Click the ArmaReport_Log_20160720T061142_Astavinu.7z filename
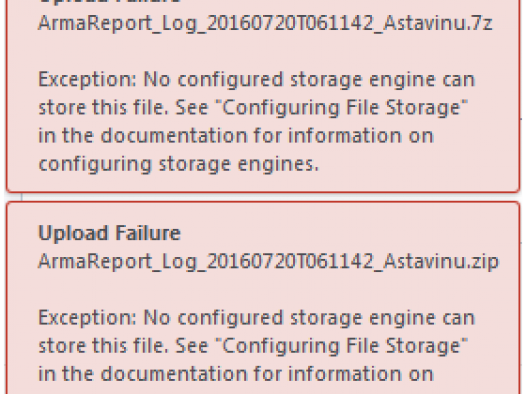The image size is (526, 394). 265,24
